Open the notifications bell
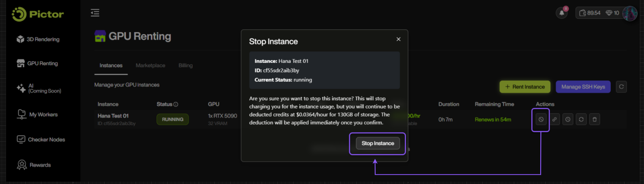 (561, 13)
